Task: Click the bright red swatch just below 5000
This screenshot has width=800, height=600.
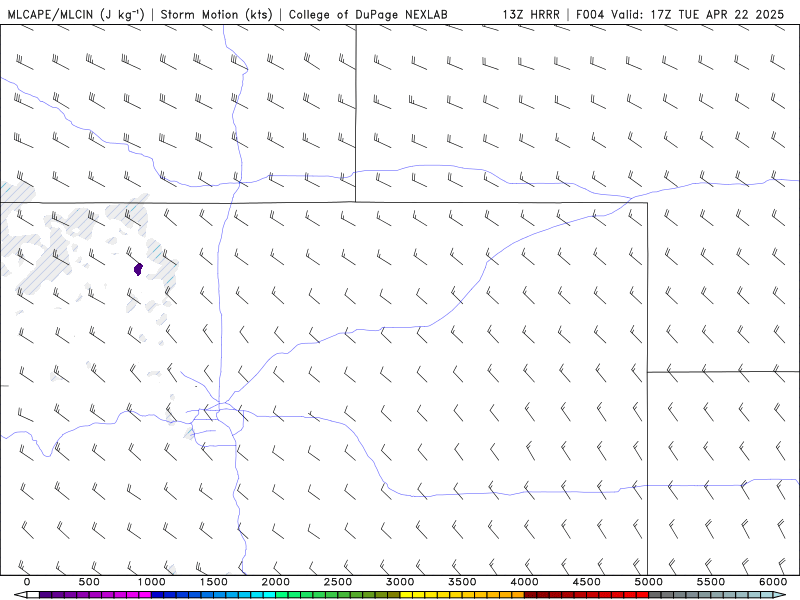Action: pos(643,594)
